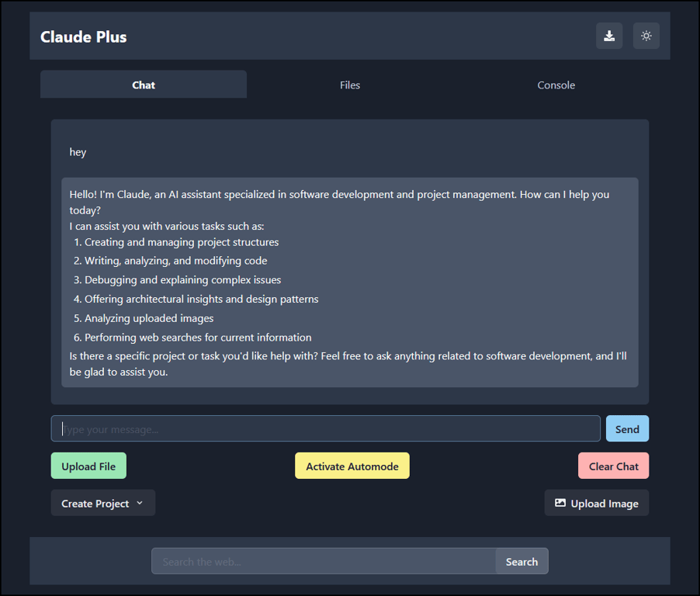Activate Automode with the yellow button
The image size is (700, 596).
[x=352, y=466]
